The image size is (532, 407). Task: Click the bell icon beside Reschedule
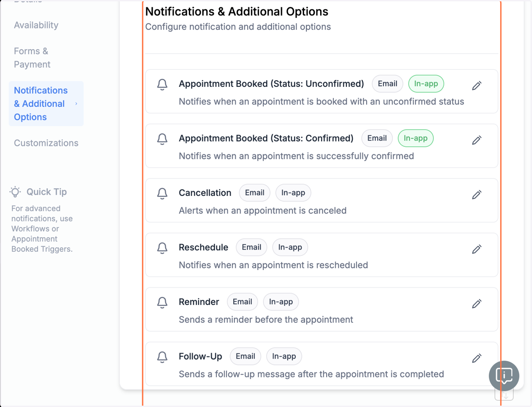click(x=162, y=248)
